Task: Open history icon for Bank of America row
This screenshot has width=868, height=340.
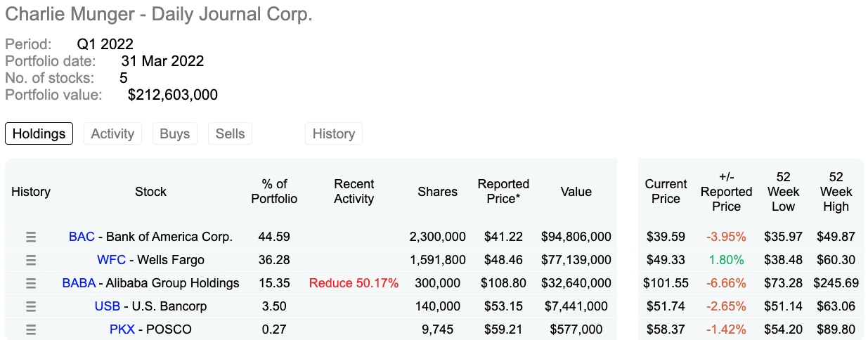Action: (31, 237)
